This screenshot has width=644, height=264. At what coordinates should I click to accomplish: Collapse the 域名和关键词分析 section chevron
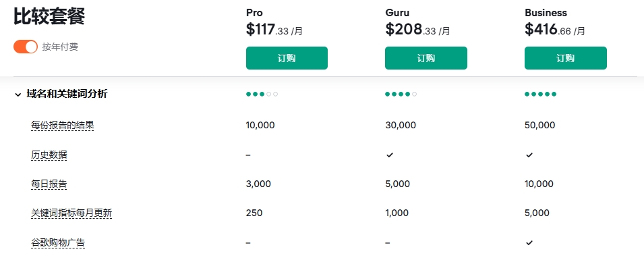pyautogui.click(x=18, y=95)
